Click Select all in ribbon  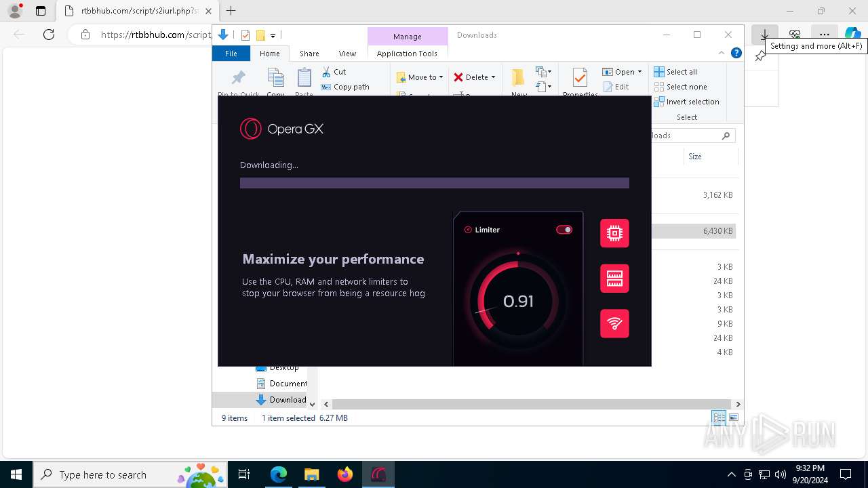click(675, 72)
